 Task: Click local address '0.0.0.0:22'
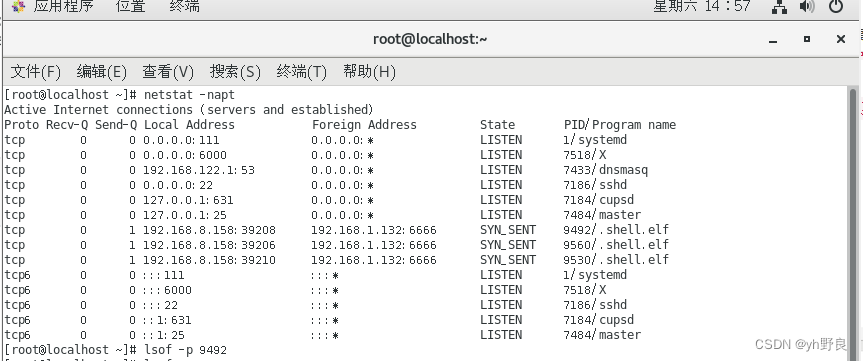point(178,185)
